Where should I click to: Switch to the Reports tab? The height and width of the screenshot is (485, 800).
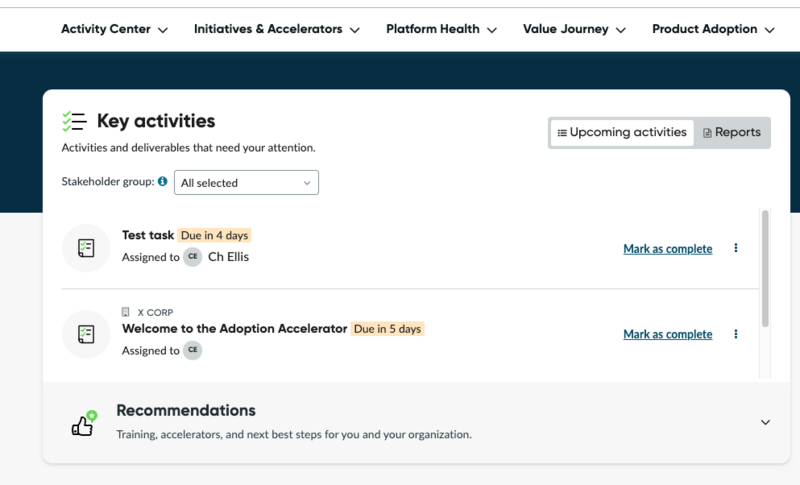click(x=732, y=133)
